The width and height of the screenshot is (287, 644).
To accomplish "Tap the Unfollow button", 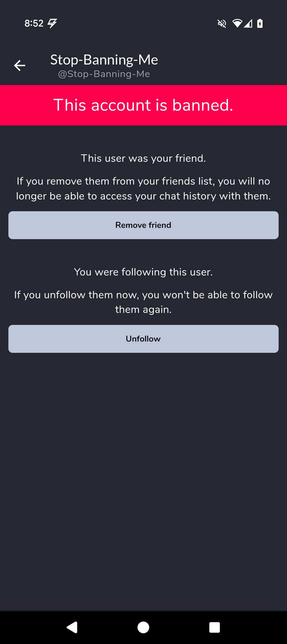I will [143, 339].
